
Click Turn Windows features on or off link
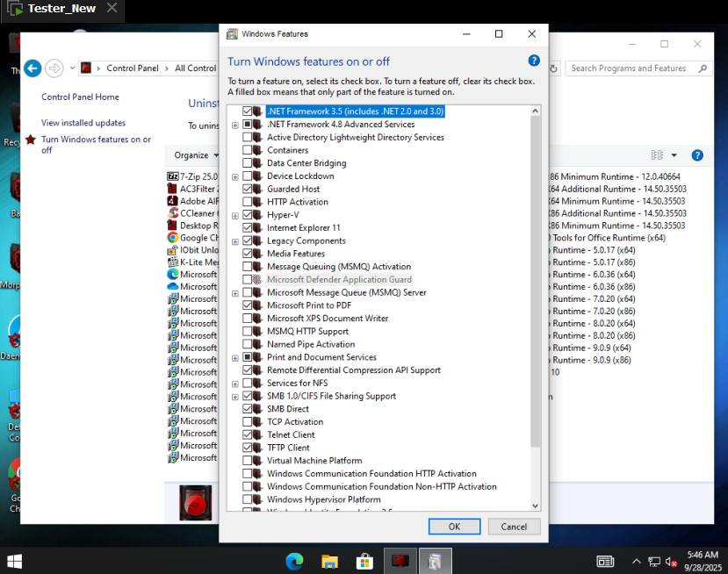tap(96, 144)
